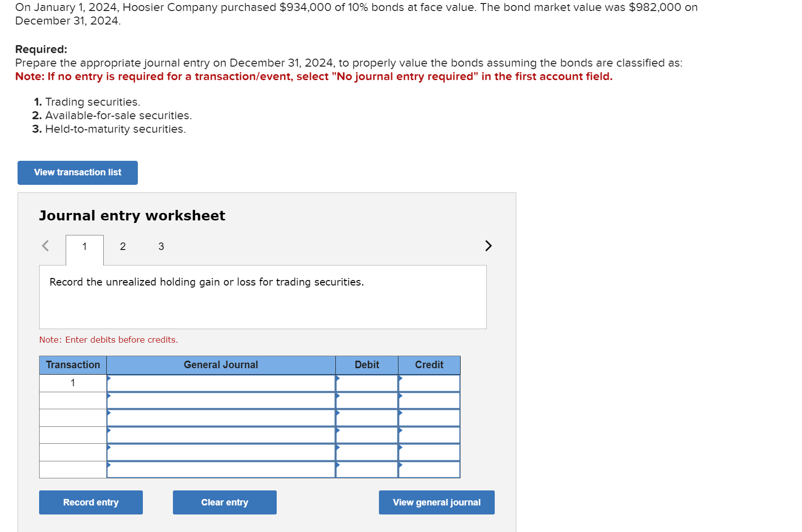
Task: Switch to journal entry tab 3
Action: (161, 246)
